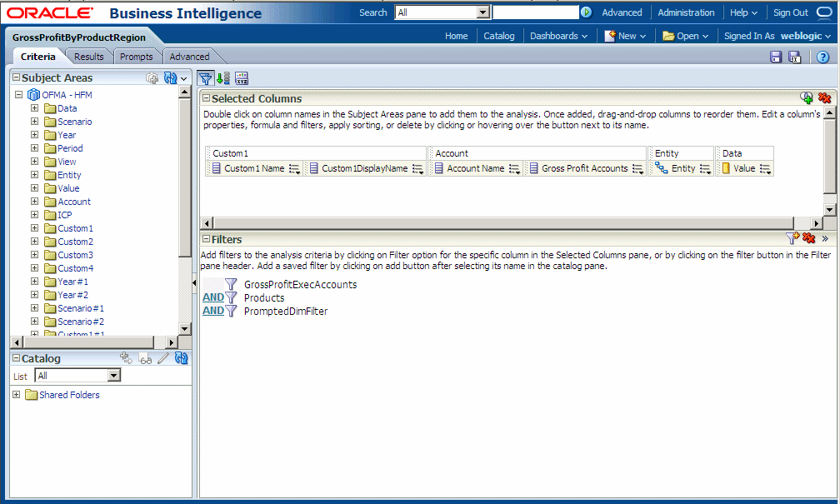Expand the Entity folder in Subject Areas
The height and width of the screenshot is (504, 840).
point(34,174)
